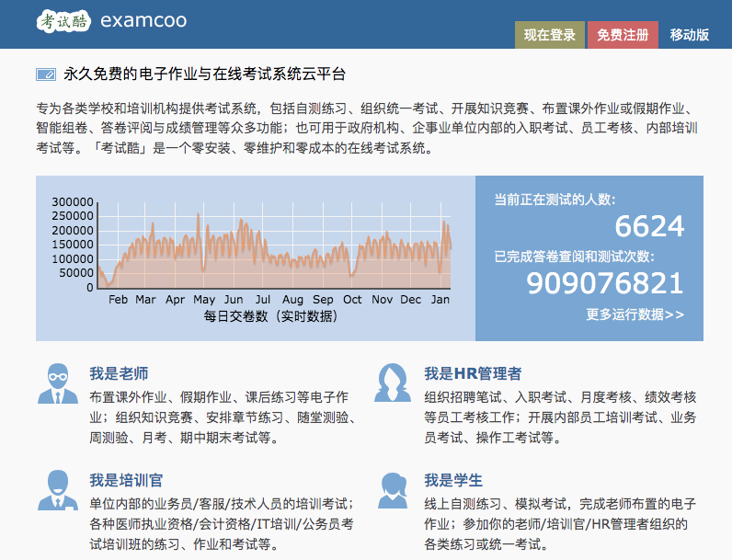Viewport: 732px width, 560px height.
Task: Click the total count 909076821
Action: [605, 283]
